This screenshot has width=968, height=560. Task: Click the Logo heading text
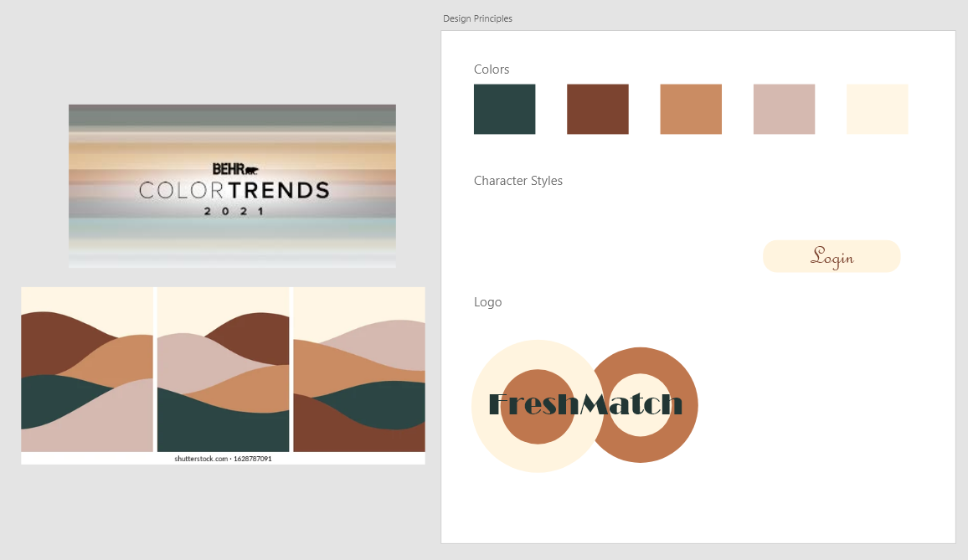coord(487,302)
